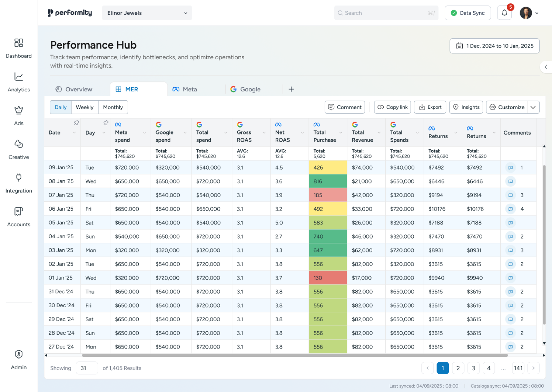Click the vertical table scrollbar
The height and width of the screenshot is (392, 552).
click(x=544, y=245)
